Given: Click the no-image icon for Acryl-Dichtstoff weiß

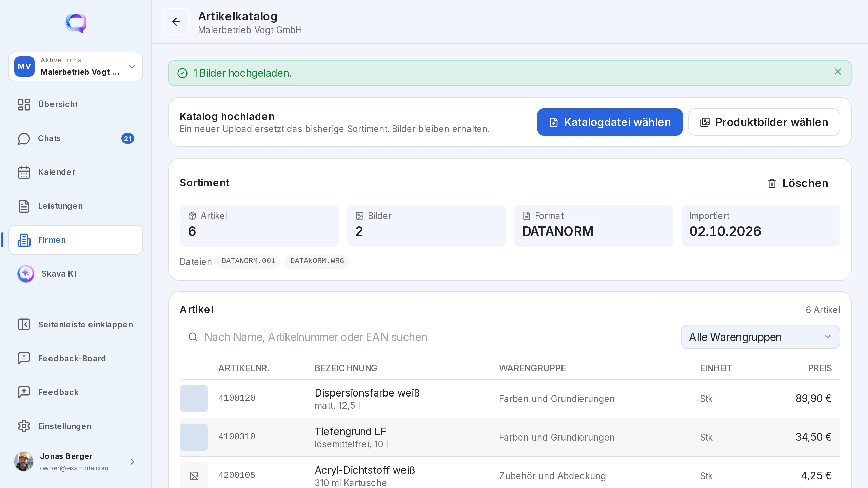Looking at the screenshot, I should [x=194, y=475].
